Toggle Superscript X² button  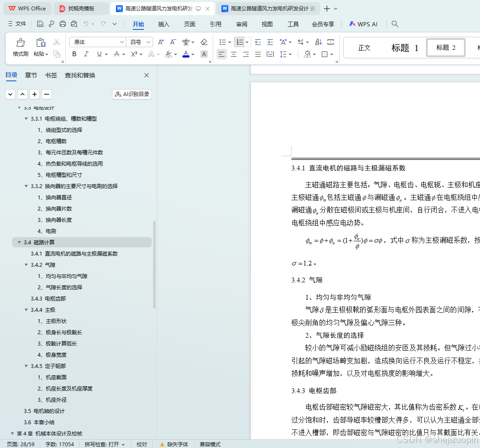pos(134,54)
